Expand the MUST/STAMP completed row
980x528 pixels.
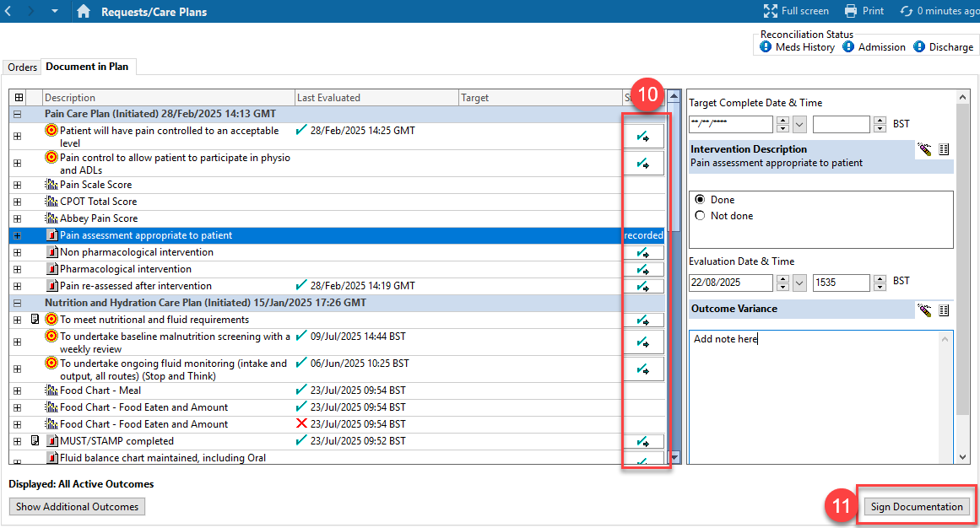[x=18, y=441]
